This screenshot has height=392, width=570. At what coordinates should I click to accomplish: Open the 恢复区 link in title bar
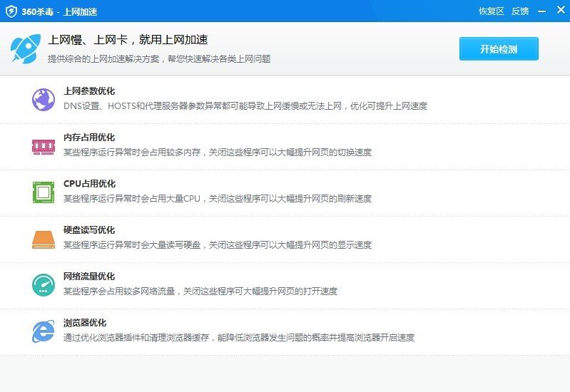point(491,11)
